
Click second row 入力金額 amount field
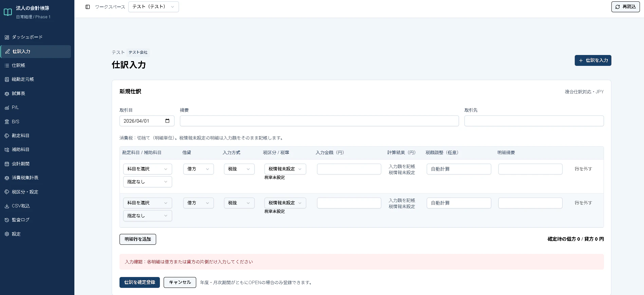(x=349, y=203)
